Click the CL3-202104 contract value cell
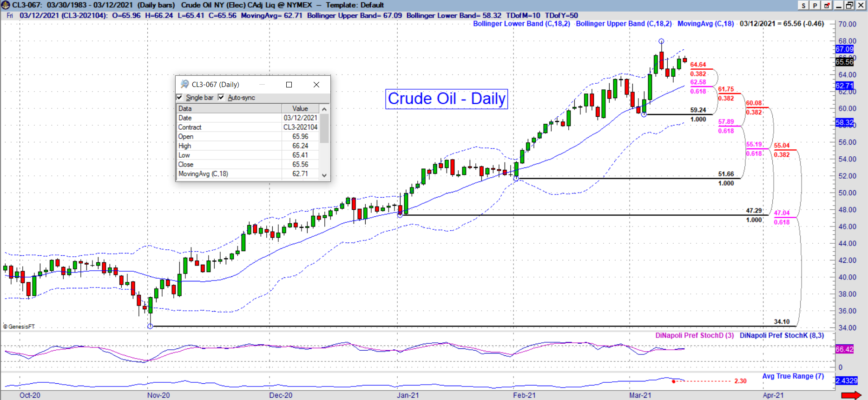 coord(300,127)
